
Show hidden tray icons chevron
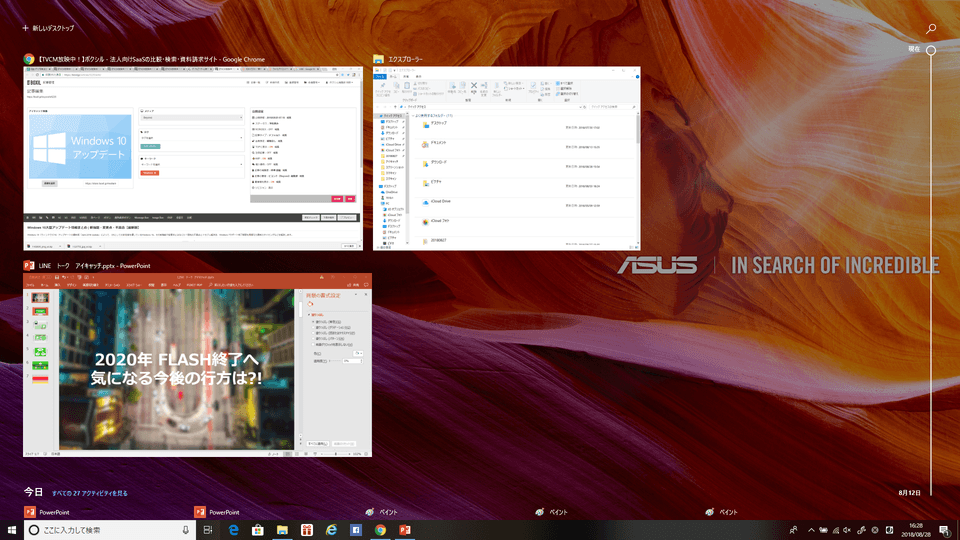coord(811,530)
